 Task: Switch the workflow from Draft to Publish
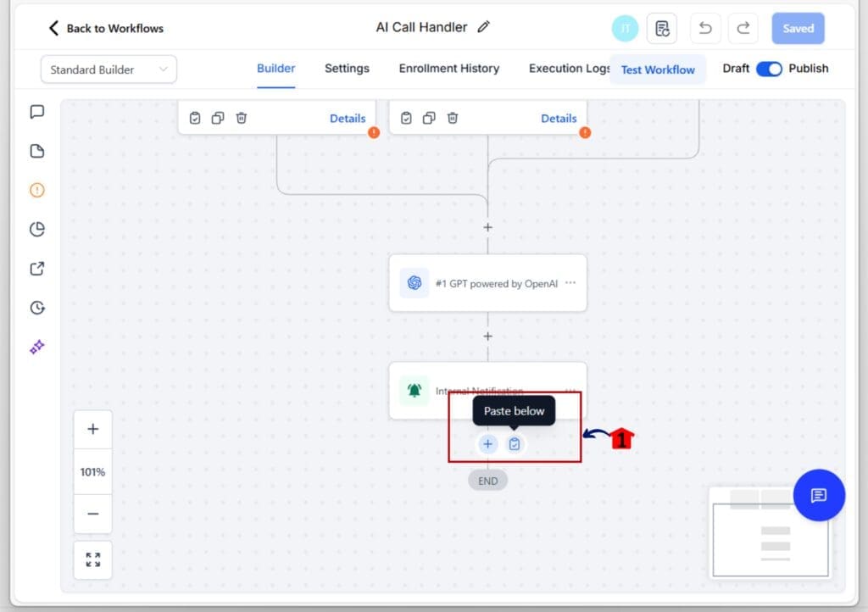tap(771, 70)
